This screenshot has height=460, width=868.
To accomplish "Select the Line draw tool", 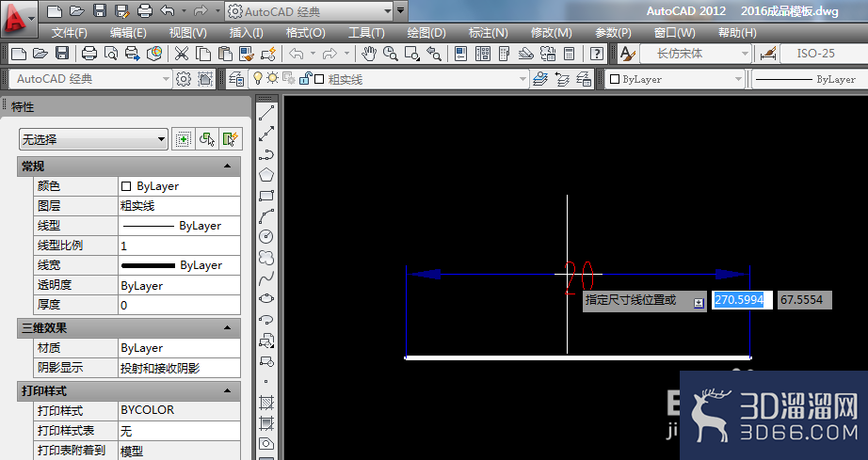I will pyautogui.click(x=266, y=113).
